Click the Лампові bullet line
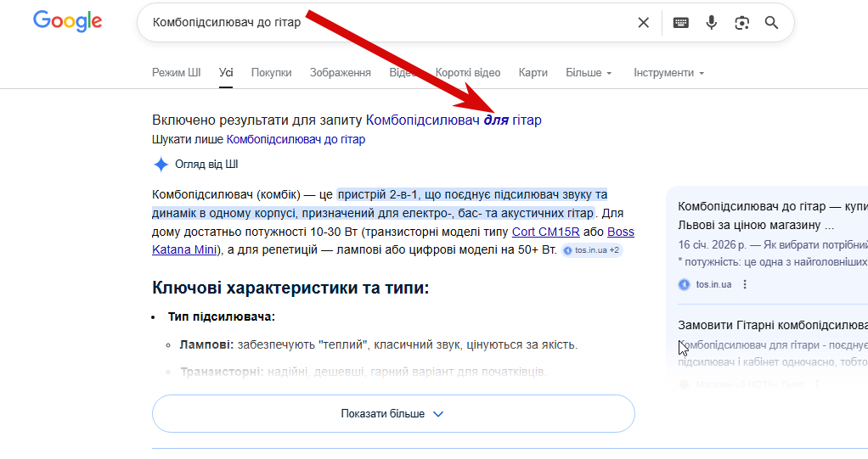The height and width of the screenshot is (459, 868). click(x=379, y=345)
